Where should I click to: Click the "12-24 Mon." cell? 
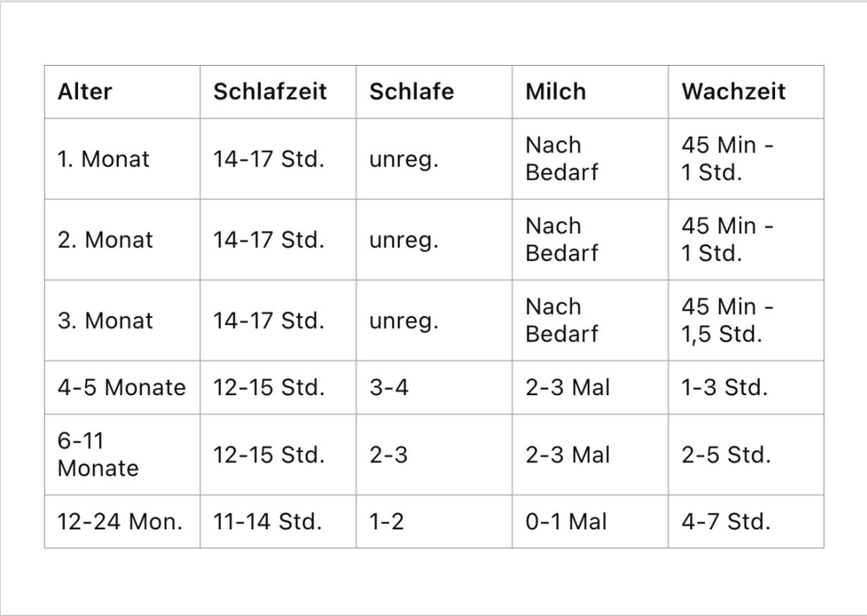(x=121, y=522)
